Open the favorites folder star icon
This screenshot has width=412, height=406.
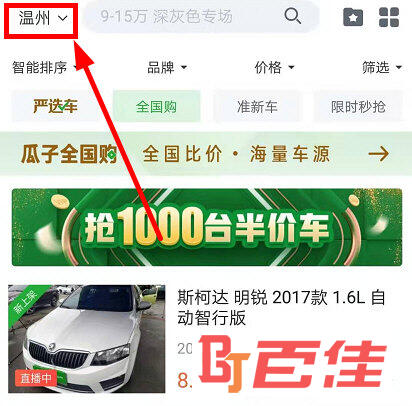point(353,17)
